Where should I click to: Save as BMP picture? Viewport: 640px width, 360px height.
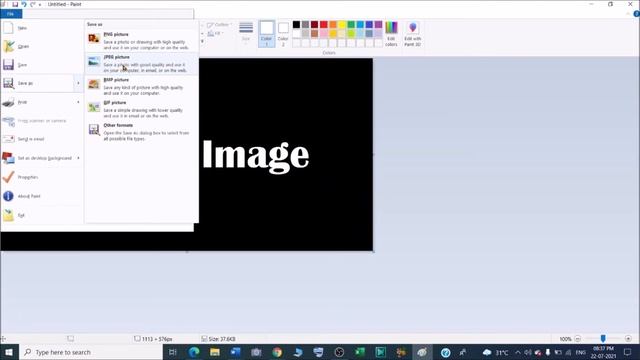[x=142, y=87]
